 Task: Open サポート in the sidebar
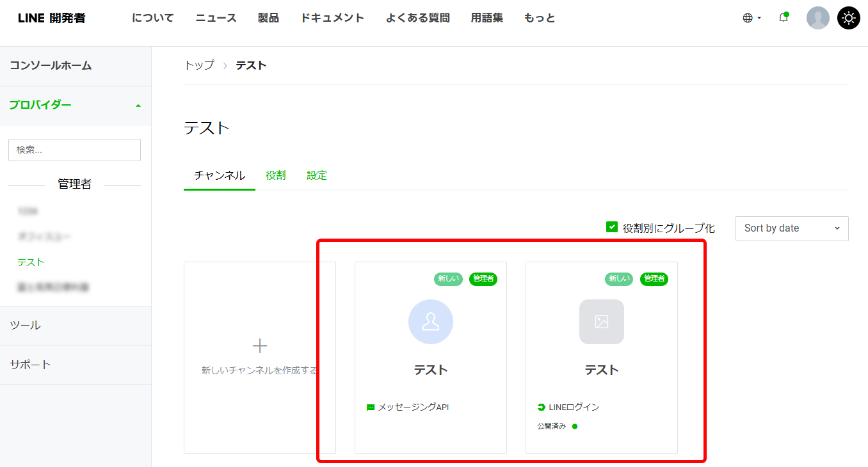tap(76, 365)
